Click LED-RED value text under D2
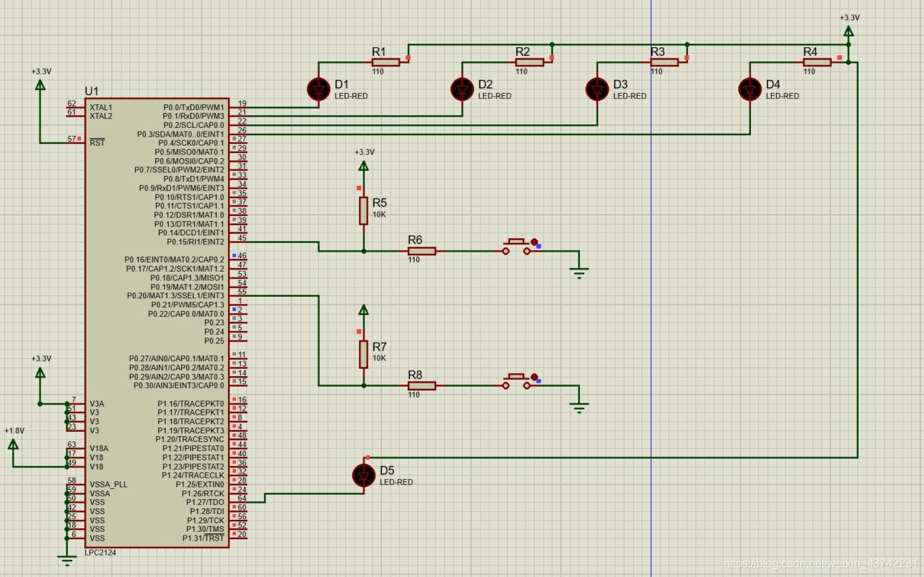 click(x=495, y=96)
